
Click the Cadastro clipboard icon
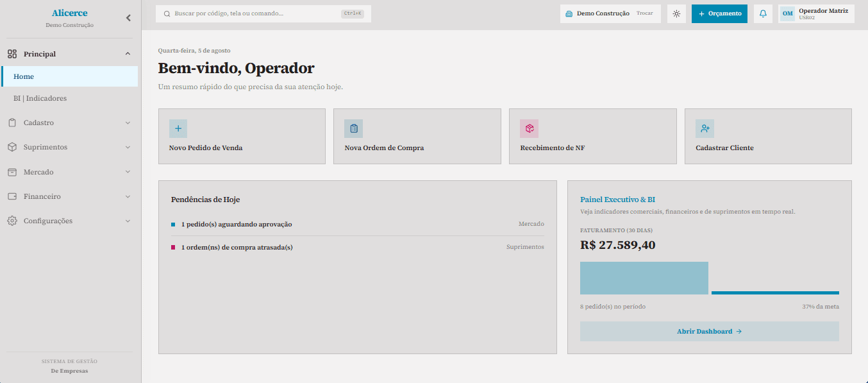pyautogui.click(x=12, y=123)
